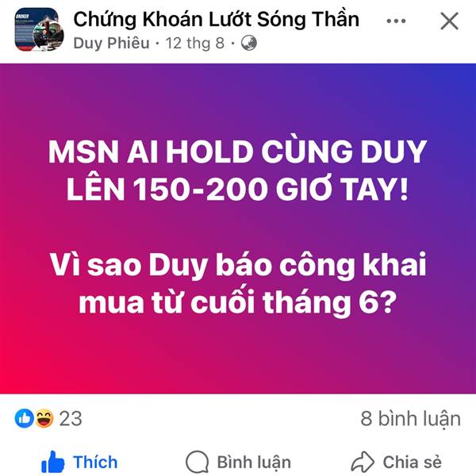Open the three-dot post options menu

[396, 21]
